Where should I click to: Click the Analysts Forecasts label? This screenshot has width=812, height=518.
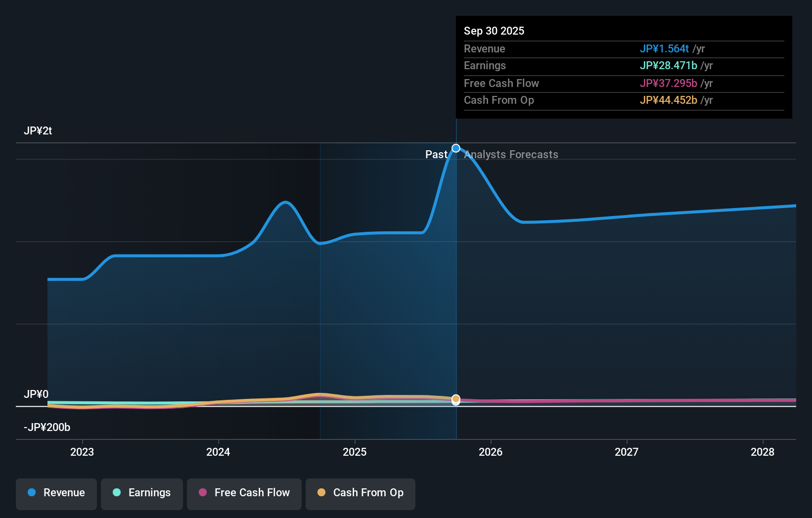pyautogui.click(x=511, y=155)
